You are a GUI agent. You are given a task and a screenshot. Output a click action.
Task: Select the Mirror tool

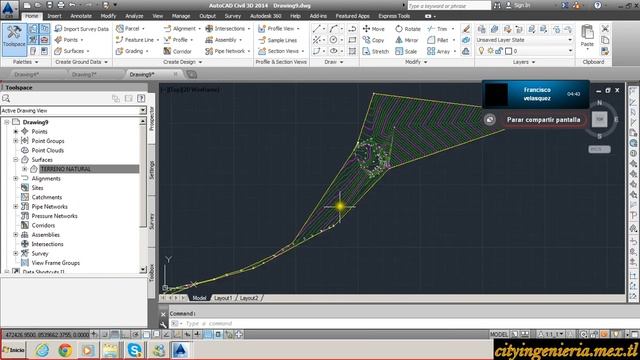click(407, 40)
